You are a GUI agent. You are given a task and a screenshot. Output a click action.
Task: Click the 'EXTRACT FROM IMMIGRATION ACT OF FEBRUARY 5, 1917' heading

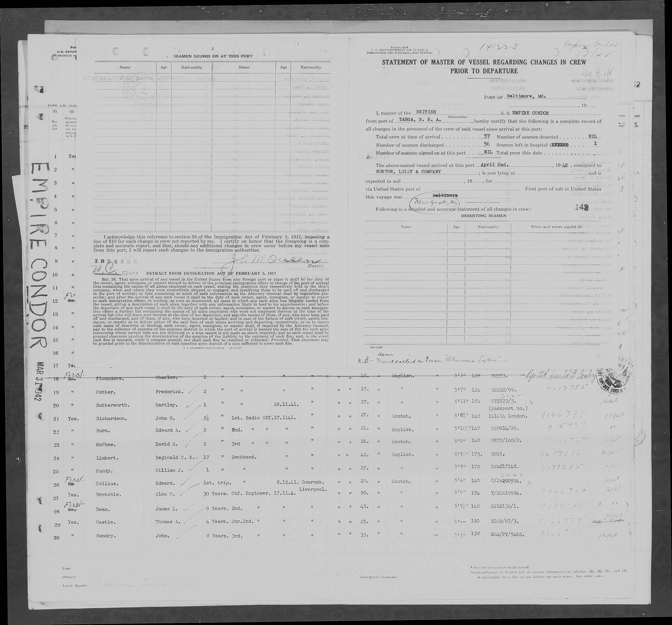pos(211,273)
